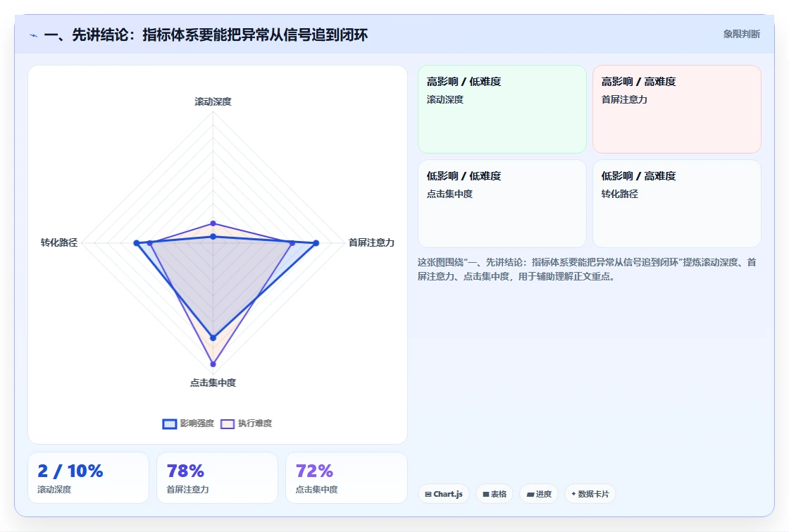Click the 滚动深度 radar axis label
Image resolution: width=789 pixels, height=532 pixels.
coord(213,101)
